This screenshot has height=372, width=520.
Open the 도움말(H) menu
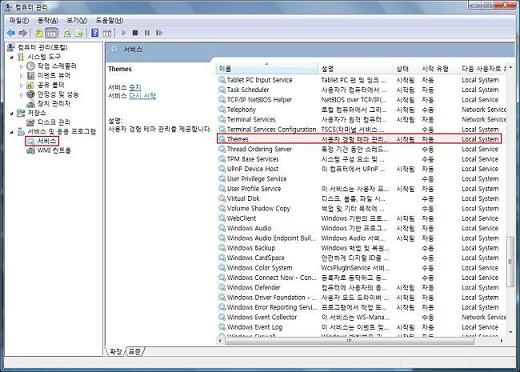pyautogui.click(x=109, y=20)
